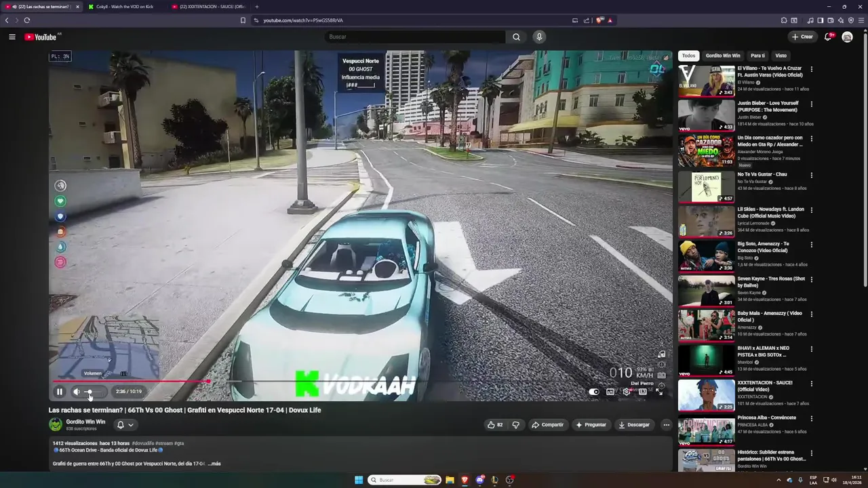This screenshot has width=868, height=488.
Task: Reload the page with the refresh button
Action: [x=27, y=20]
